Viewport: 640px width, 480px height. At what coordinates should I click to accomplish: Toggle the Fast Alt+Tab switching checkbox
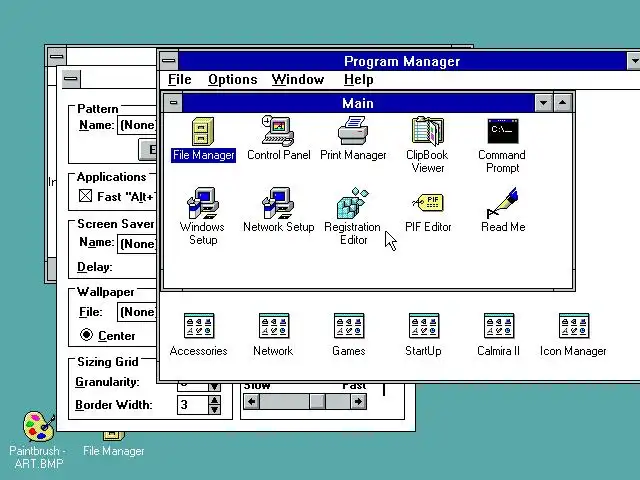[x=85, y=196]
